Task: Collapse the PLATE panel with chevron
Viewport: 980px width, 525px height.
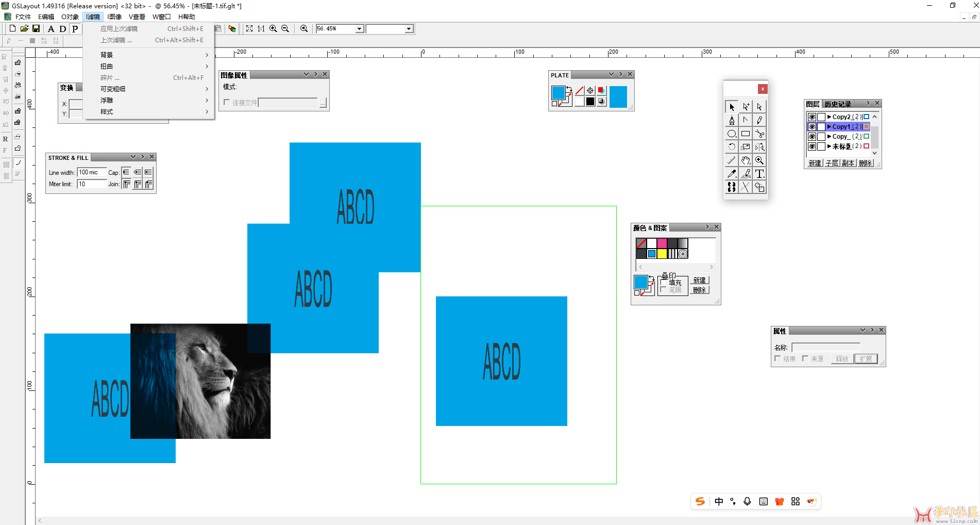Action: pos(611,74)
